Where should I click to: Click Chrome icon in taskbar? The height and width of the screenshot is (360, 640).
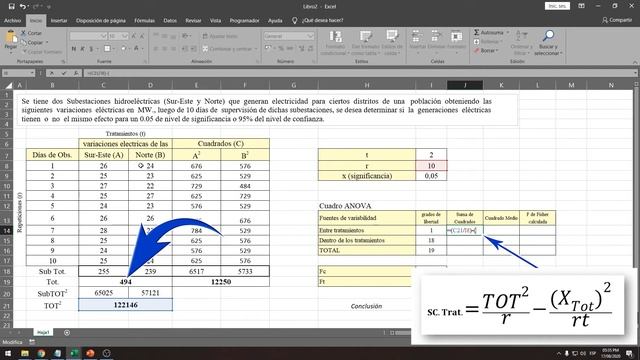(41, 353)
